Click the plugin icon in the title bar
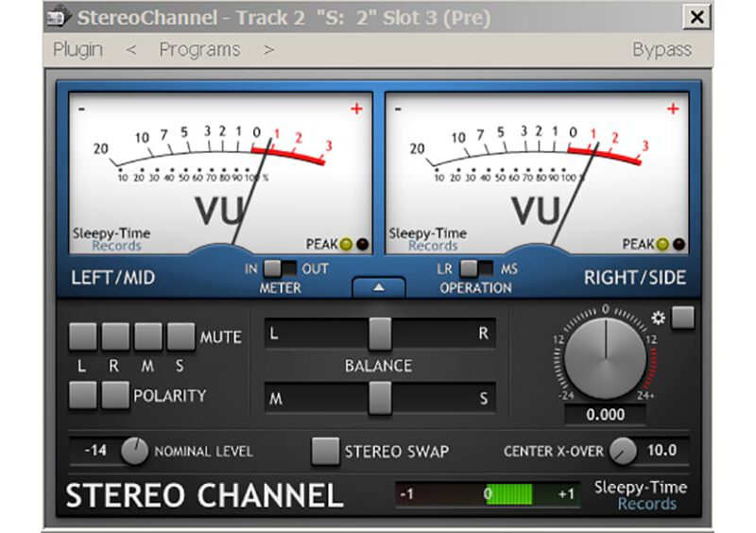756x533 pixels. click(59, 17)
